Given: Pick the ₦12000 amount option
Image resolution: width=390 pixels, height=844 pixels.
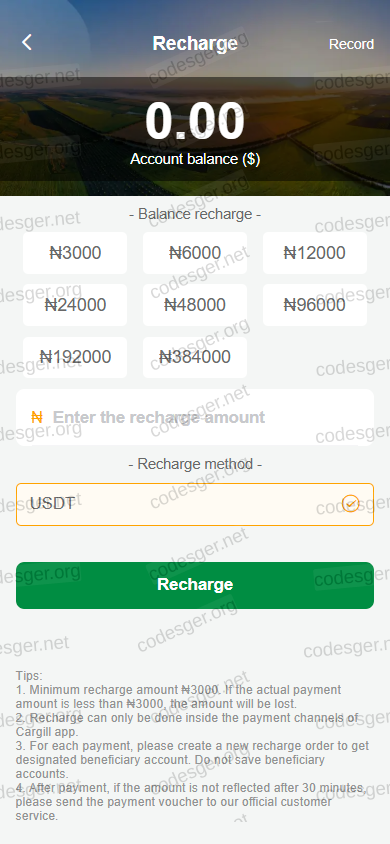Looking at the screenshot, I should pyautogui.click(x=315, y=253).
